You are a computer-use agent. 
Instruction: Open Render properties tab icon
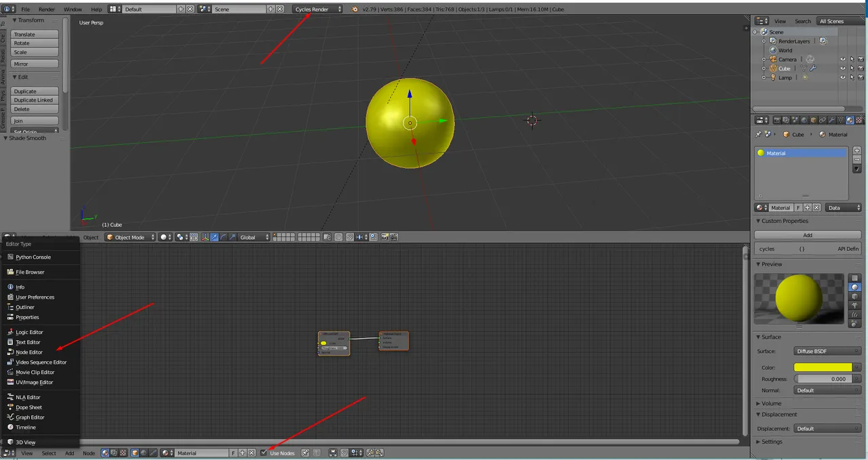click(x=777, y=120)
